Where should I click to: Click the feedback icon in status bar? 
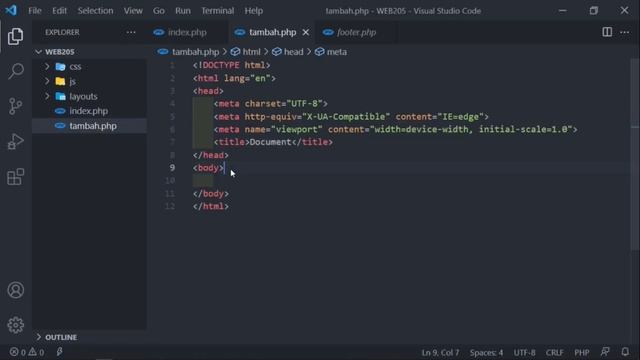coord(605,351)
